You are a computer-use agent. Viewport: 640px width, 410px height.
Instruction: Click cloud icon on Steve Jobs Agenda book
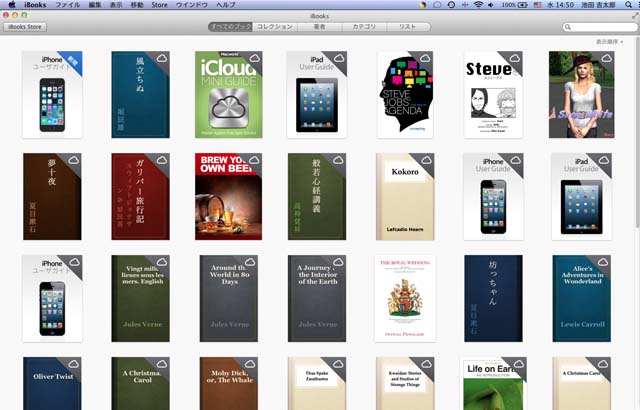tap(425, 58)
